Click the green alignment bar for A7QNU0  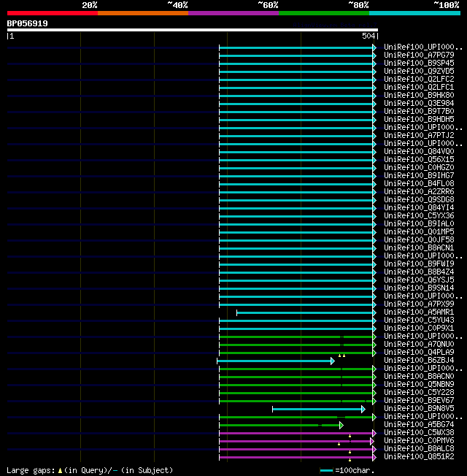tap(296, 345)
